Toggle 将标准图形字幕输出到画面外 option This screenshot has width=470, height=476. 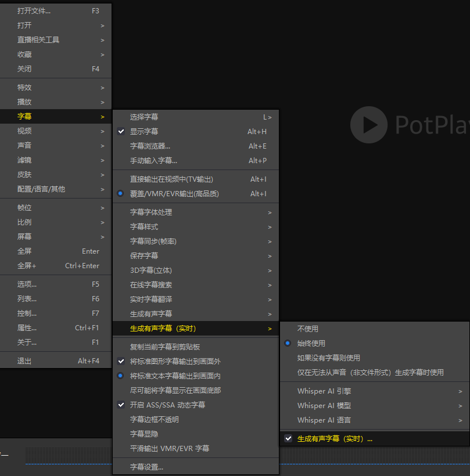[x=196, y=361]
